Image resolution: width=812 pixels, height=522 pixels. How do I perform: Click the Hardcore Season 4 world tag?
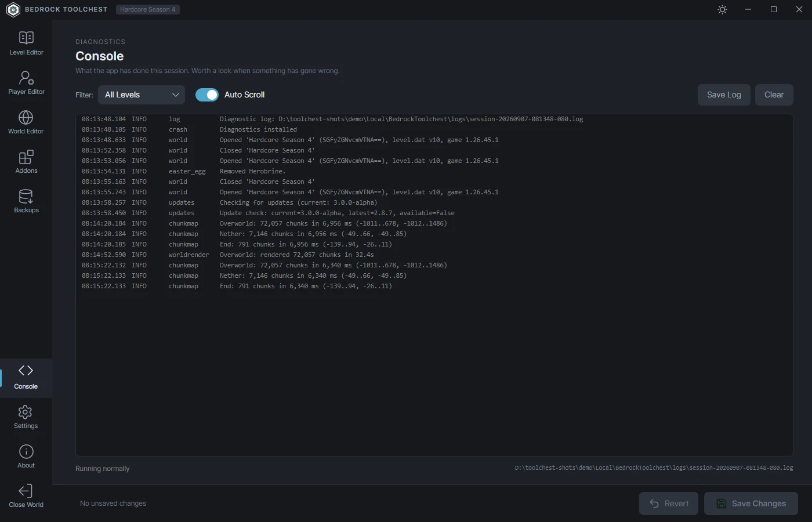(x=148, y=9)
